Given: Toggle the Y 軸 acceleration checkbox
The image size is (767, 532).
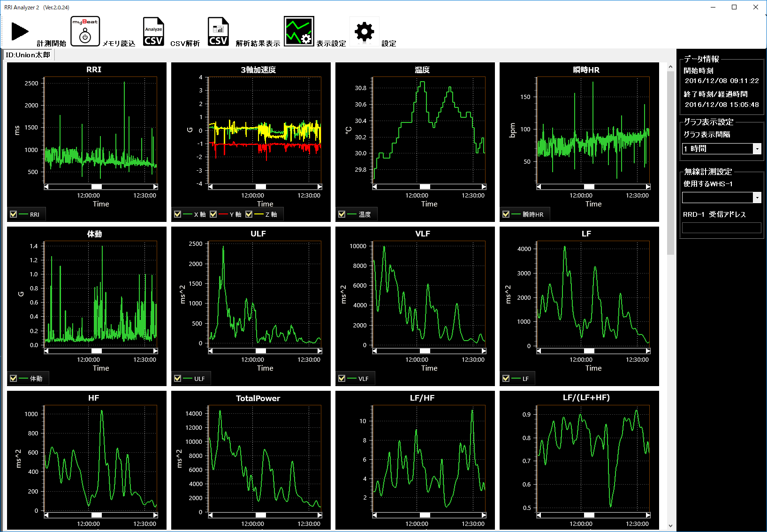Looking at the screenshot, I should point(213,214).
